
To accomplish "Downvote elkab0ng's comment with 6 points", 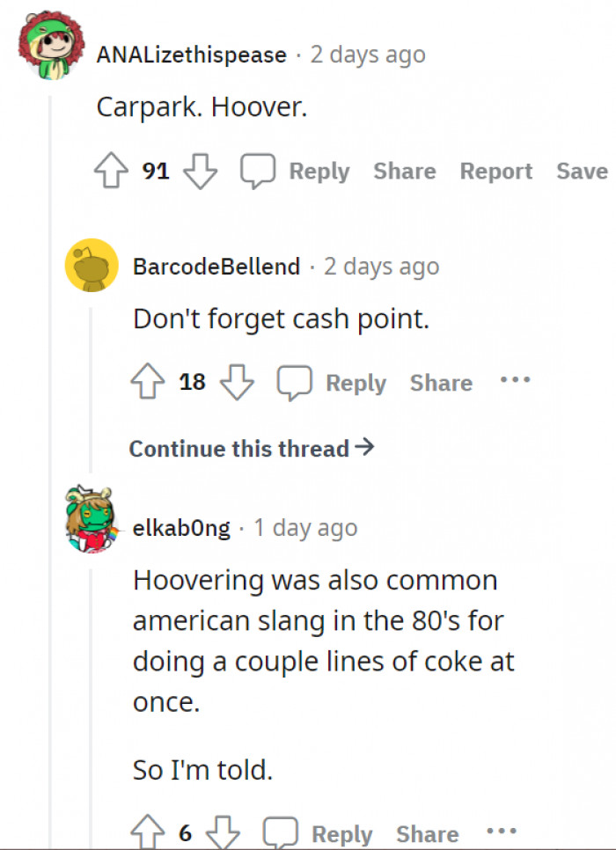I will pos(224,833).
